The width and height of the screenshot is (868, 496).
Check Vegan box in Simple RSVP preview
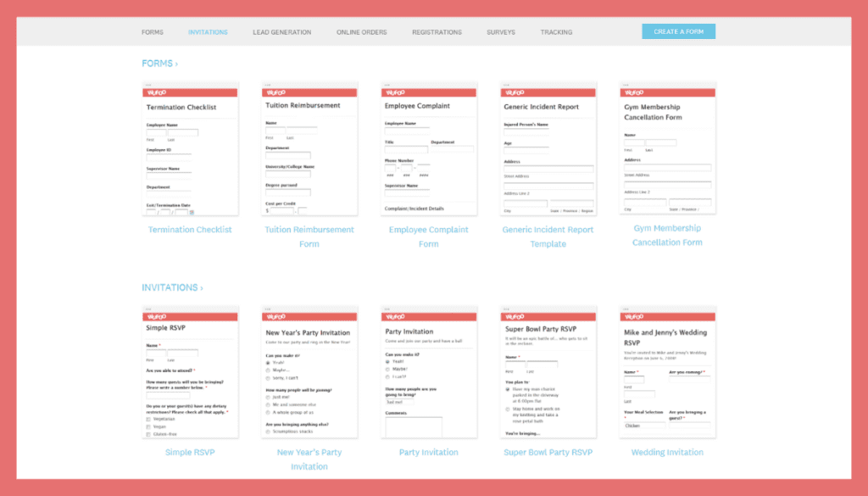click(x=148, y=426)
